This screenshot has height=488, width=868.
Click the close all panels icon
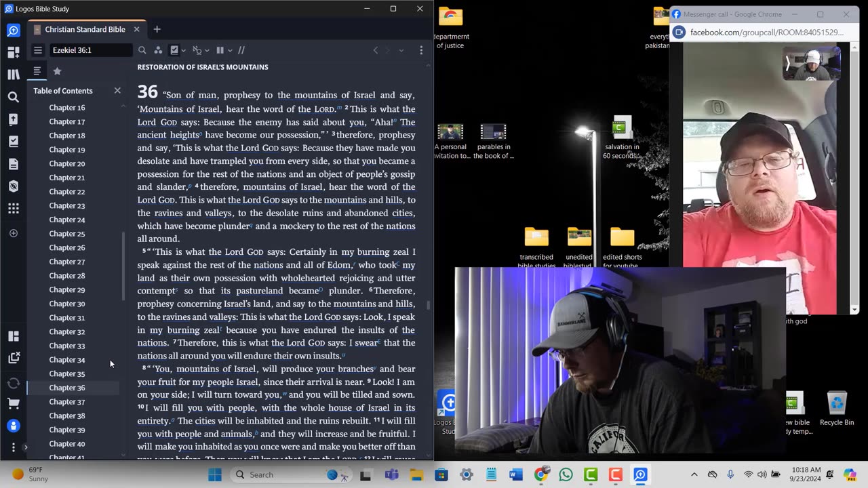pyautogui.click(x=14, y=358)
